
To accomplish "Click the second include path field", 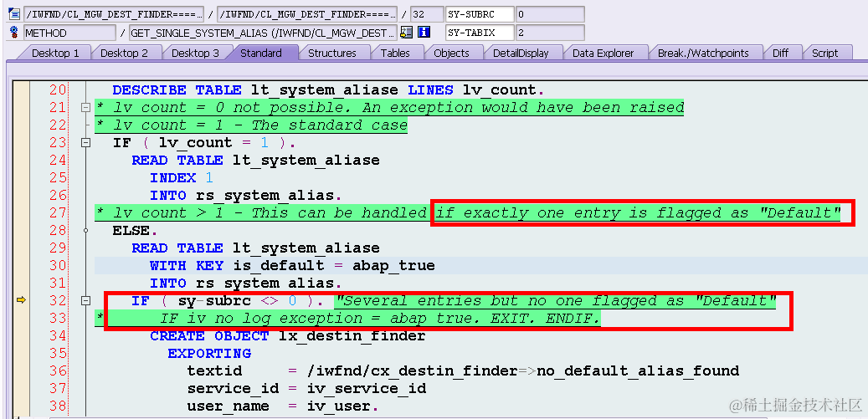I will (307, 14).
